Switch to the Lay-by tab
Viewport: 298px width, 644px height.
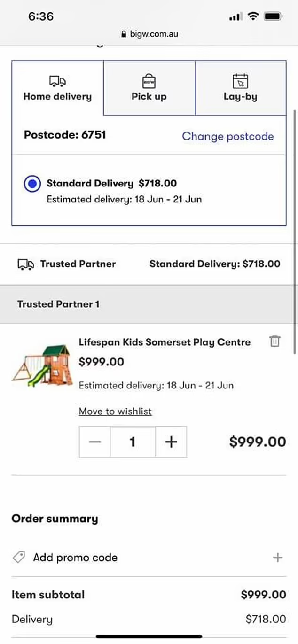pyautogui.click(x=240, y=88)
